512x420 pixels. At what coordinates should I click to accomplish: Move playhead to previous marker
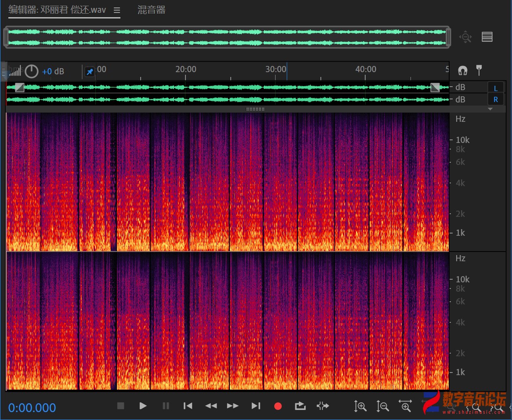coord(188,406)
